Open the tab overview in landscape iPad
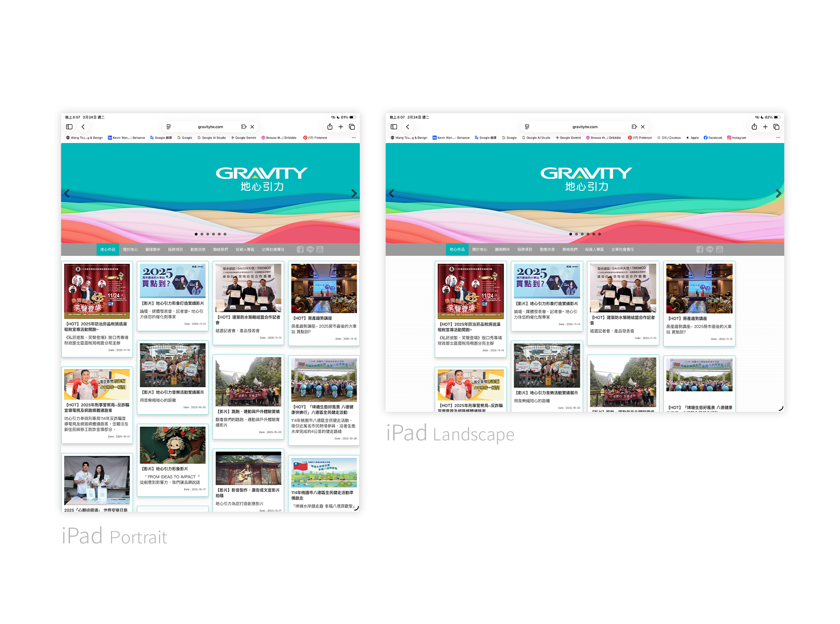The image size is (840, 624). coord(776,127)
